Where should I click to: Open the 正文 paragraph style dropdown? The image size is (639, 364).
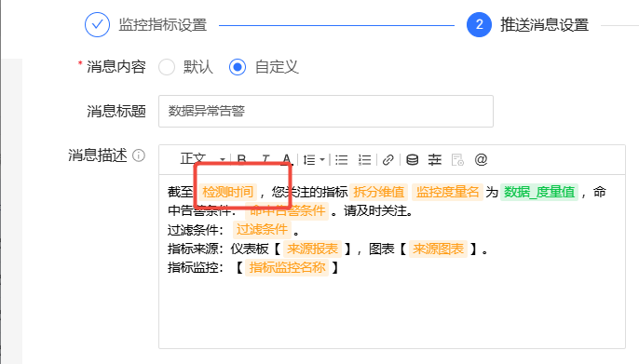pos(202,159)
